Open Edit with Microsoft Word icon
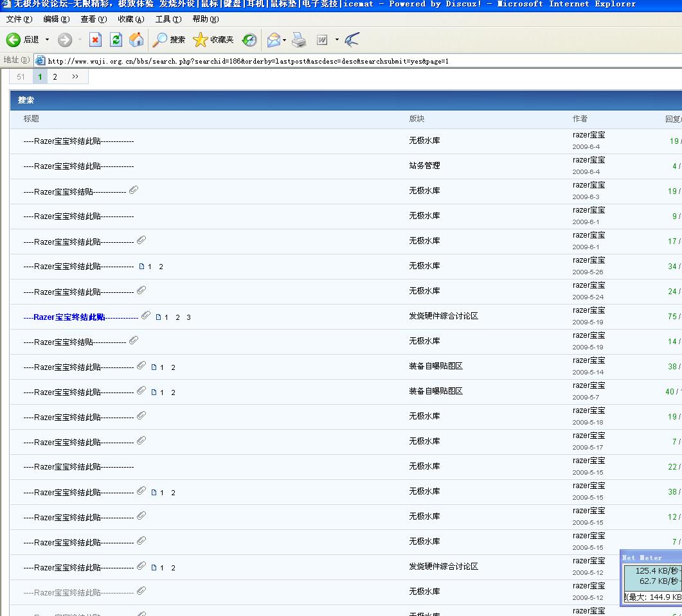The width and height of the screenshot is (682, 616). (321, 40)
